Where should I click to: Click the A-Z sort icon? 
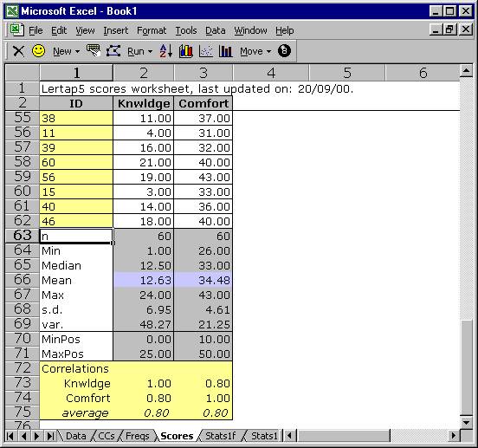(x=166, y=51)
